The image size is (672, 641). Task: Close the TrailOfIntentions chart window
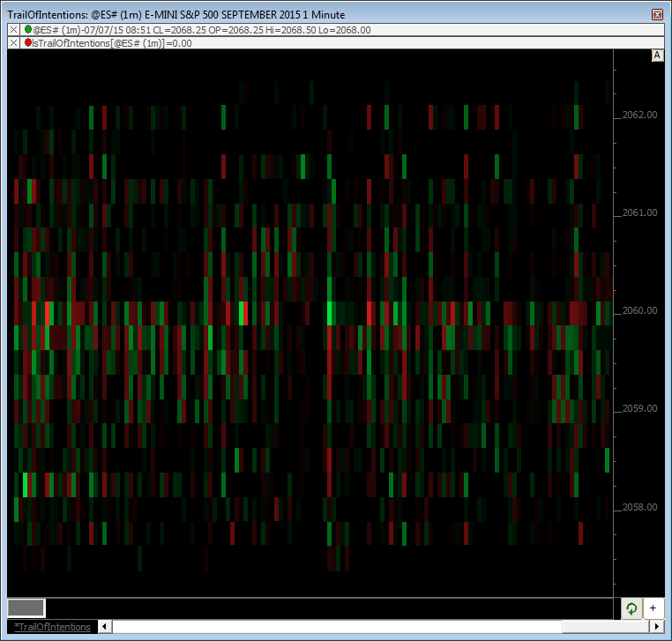point(657,15)
